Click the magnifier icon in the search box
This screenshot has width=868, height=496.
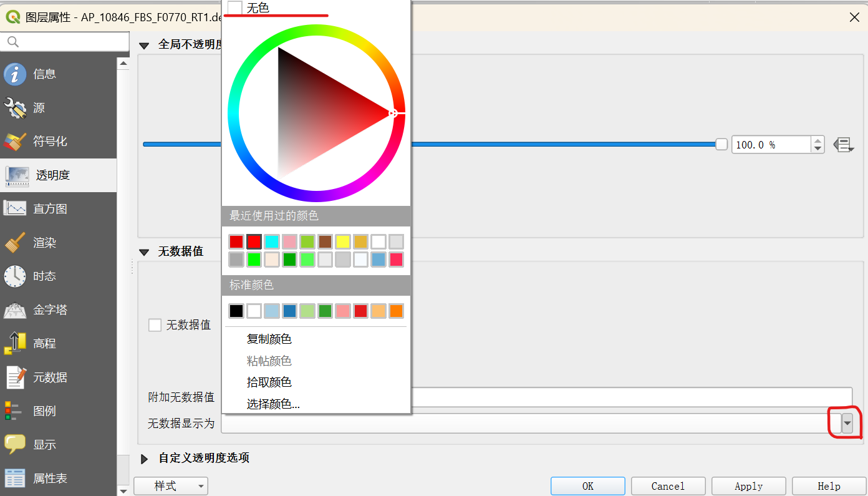tap(12, 42)
